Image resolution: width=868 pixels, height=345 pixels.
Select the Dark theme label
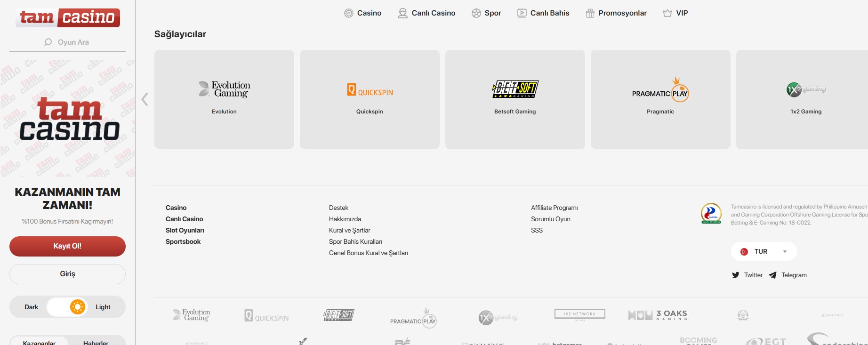pyautogui.click(x=31, y=307)
